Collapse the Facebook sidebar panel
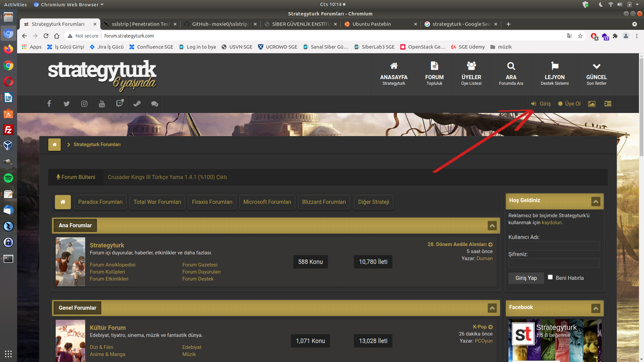The image size is (644, 362). point(596,308)
